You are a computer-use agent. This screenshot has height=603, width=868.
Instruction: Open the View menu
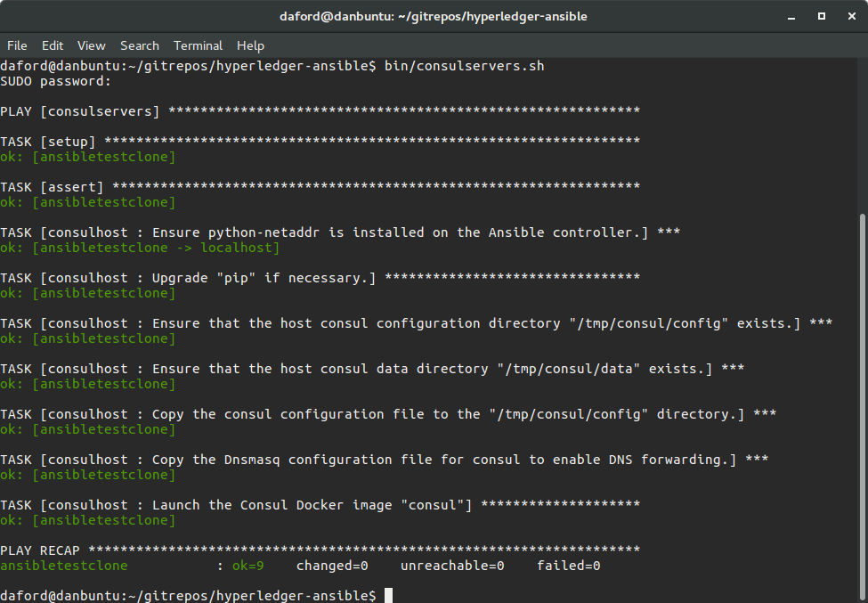(x=92, y=45)
